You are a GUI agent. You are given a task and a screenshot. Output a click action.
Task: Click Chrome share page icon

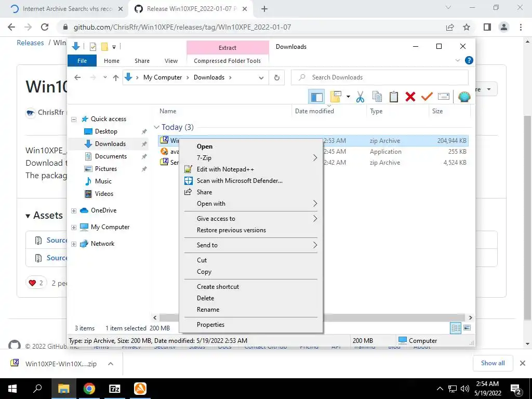(450, 27)
